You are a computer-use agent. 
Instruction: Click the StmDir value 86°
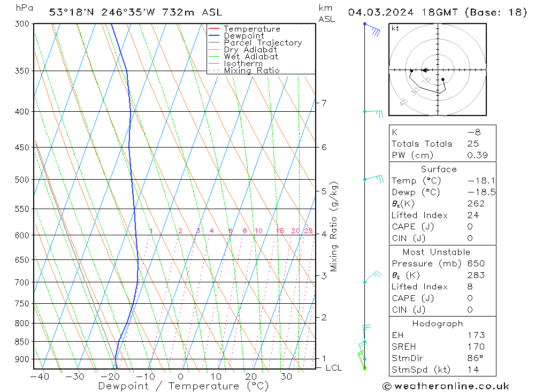click(x=475, y=358)
